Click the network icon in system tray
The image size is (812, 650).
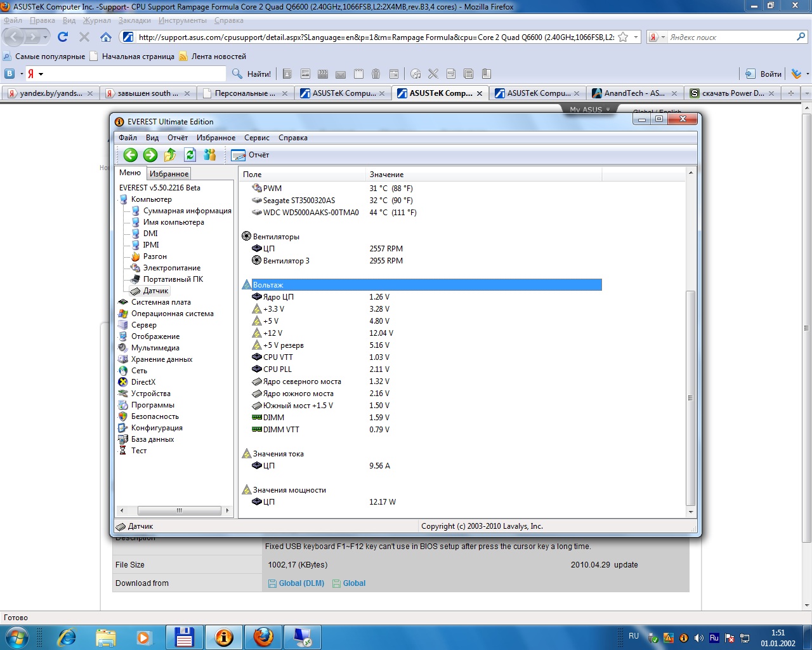(x=745, y=638)
